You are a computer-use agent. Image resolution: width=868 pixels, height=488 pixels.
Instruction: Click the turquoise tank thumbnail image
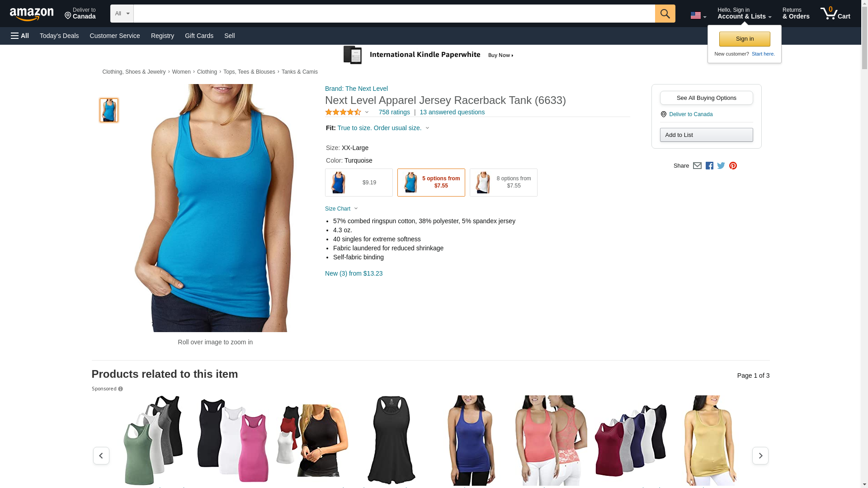pos(109,110)
